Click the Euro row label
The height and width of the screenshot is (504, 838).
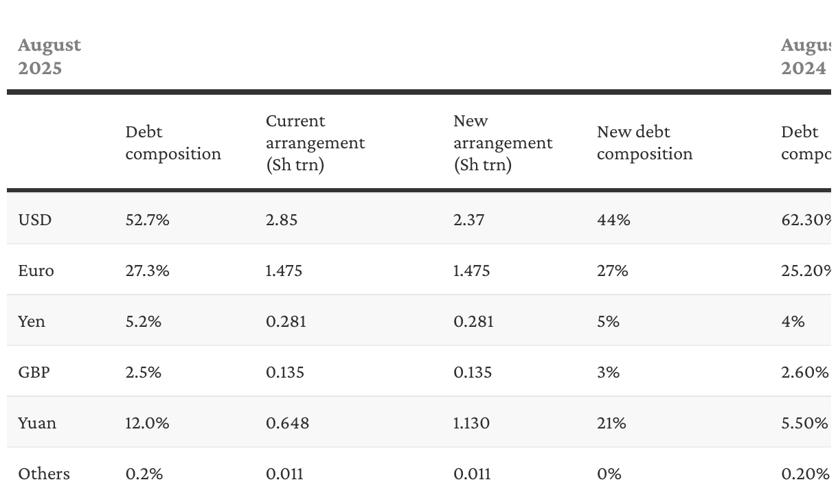[x=36, y=271]
